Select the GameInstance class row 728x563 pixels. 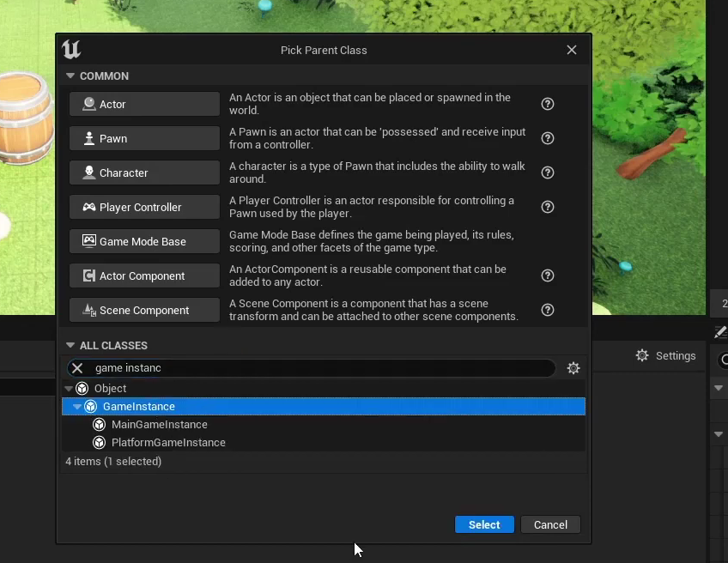[x=324, y=407]
